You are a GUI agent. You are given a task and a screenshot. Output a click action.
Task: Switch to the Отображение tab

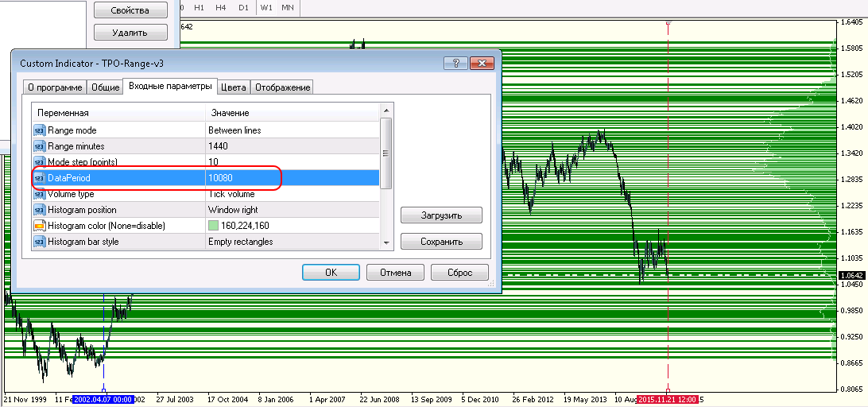point(282,87)
